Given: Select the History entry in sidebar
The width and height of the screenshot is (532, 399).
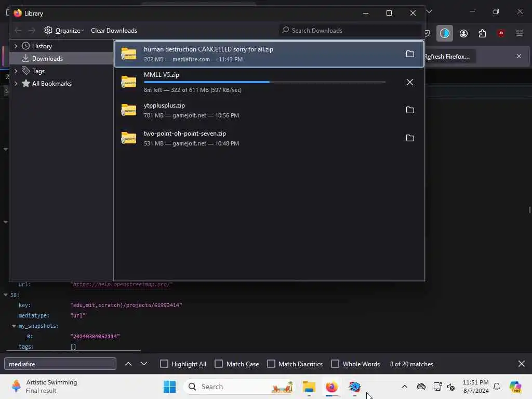Looking at the screenshot, I should pos(42,46).
